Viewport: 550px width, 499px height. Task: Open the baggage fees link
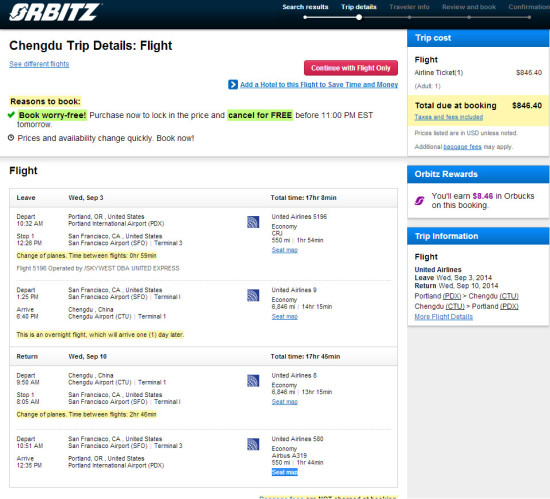coord(462,147)
